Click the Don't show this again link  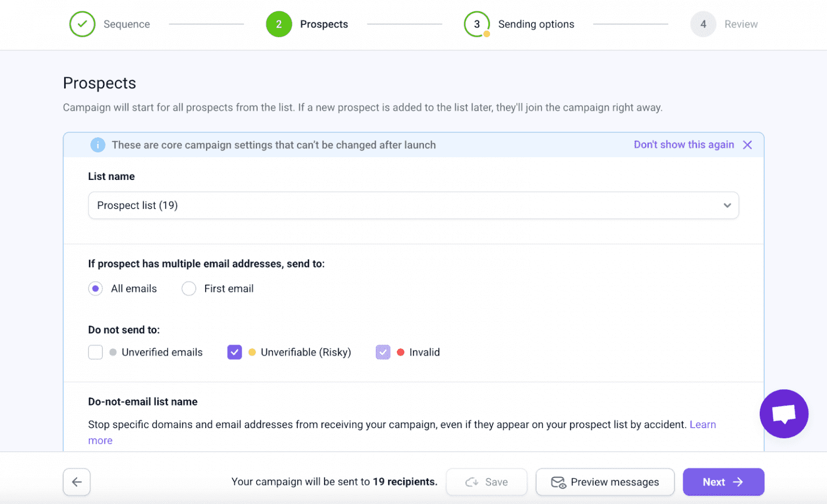coord(684,145)
